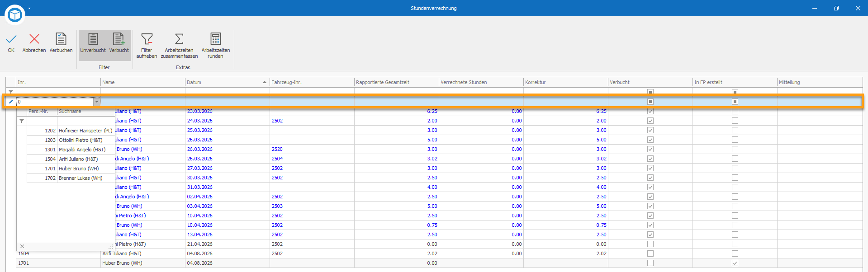
Task: Open the application logo menu
Action: point(15,15)
